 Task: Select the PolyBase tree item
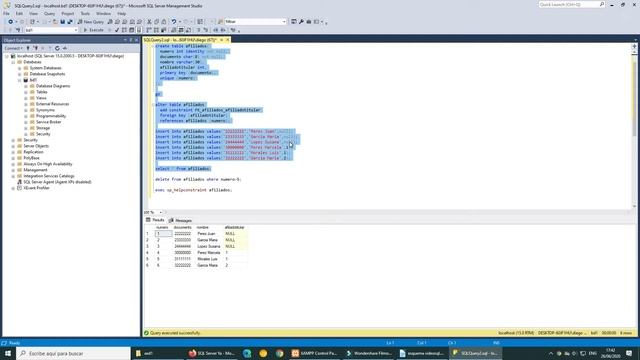(31, 158)
